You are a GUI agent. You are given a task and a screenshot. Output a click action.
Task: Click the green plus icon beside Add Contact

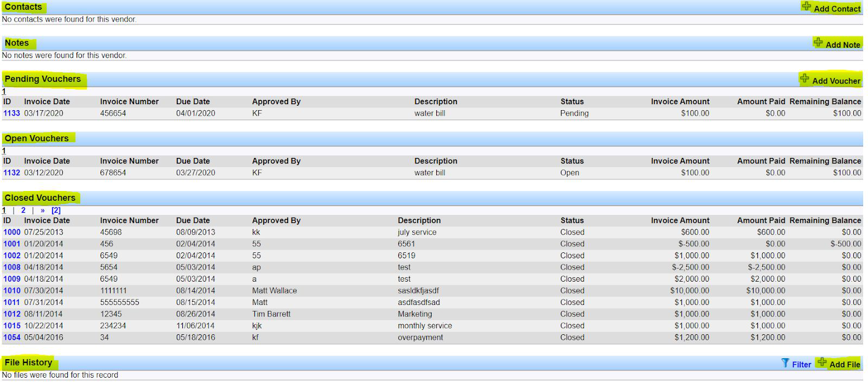(806, 7)
